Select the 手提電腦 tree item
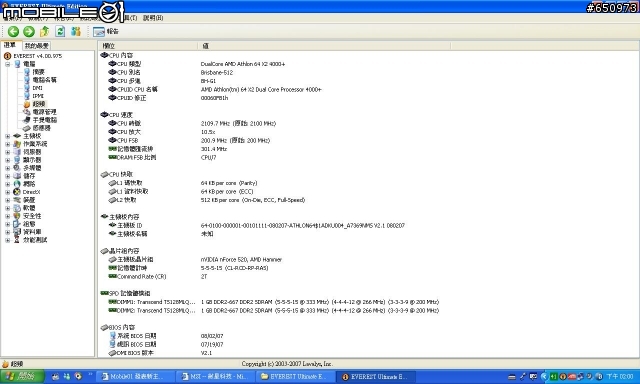 pos(44,120)
